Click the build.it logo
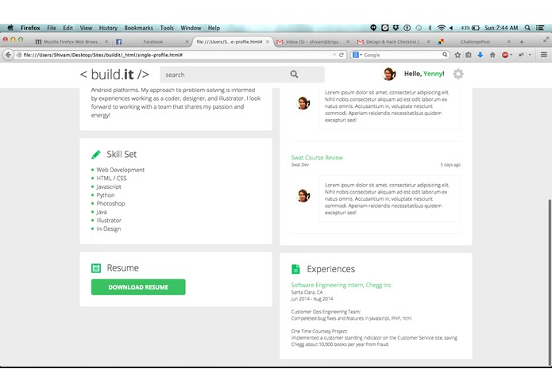The height and width of the screenshot is (392, 552). (114, 74)
